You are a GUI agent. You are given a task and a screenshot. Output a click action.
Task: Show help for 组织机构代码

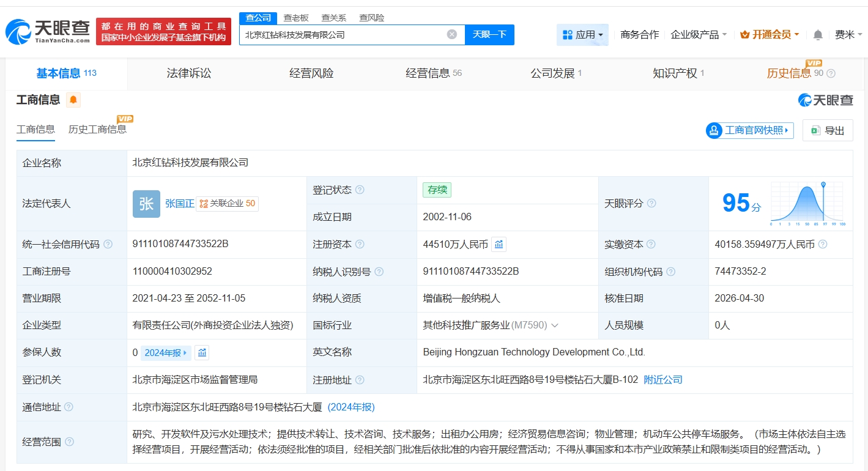(671, 272)
